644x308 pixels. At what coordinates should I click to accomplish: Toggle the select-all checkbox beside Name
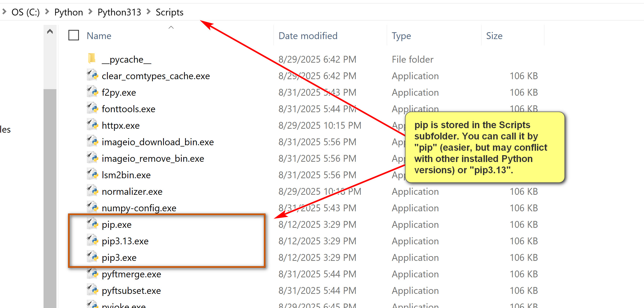pos(74,35)
